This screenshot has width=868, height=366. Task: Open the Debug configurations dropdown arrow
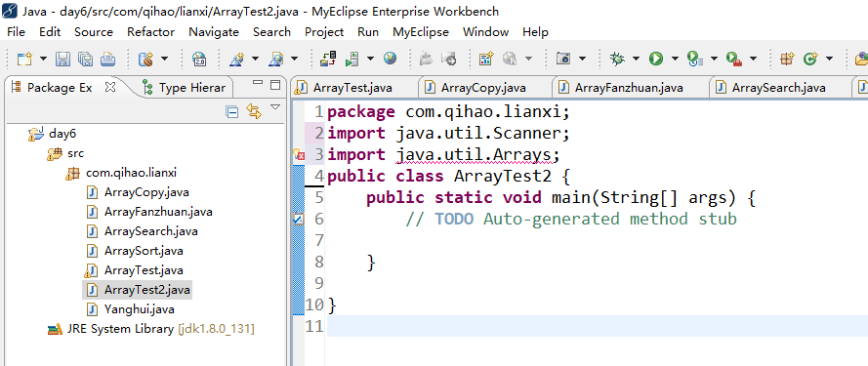636,59
